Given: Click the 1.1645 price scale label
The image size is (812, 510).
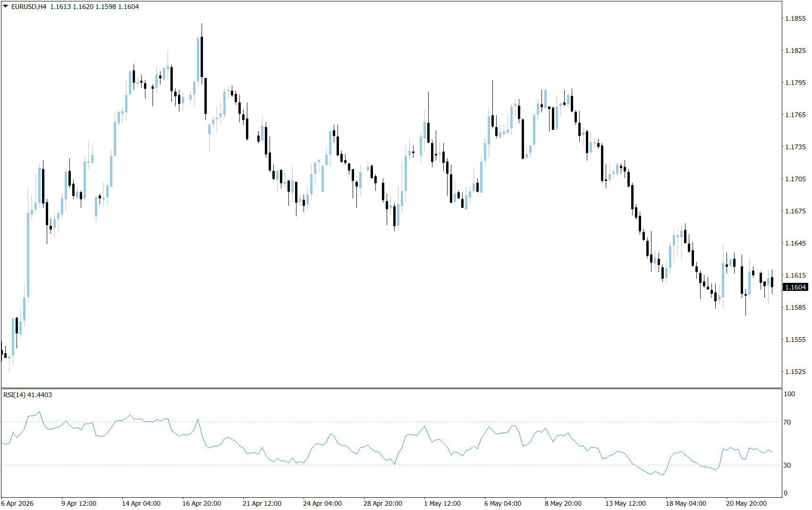Looking at the screenshot, I should click(795, 243).
